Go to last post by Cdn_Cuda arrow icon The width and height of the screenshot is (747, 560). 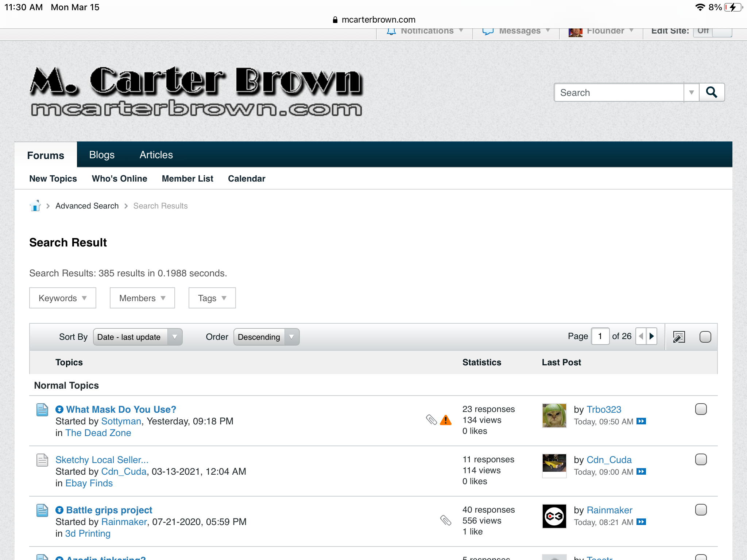tap(641, 472)
